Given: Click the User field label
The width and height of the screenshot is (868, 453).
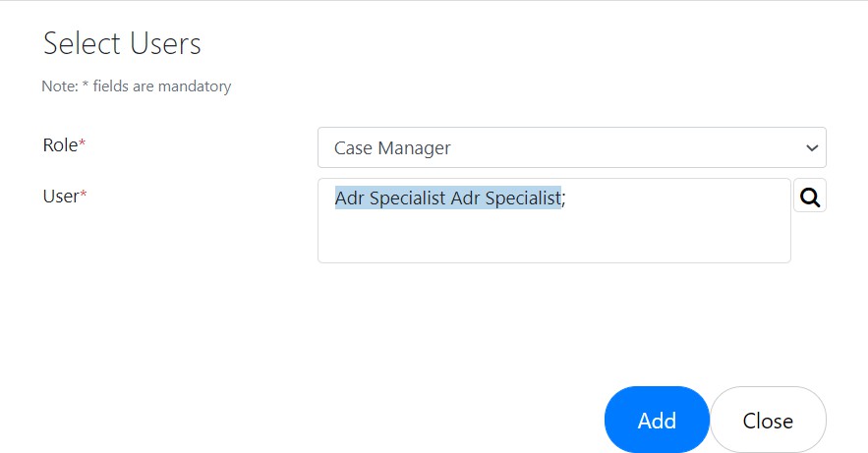Looking at the screenshot, I should [61, 197].
